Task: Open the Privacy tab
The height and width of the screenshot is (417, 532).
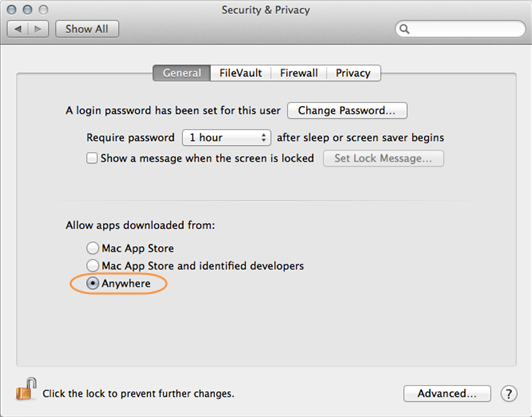Action: tap(353, 73)
